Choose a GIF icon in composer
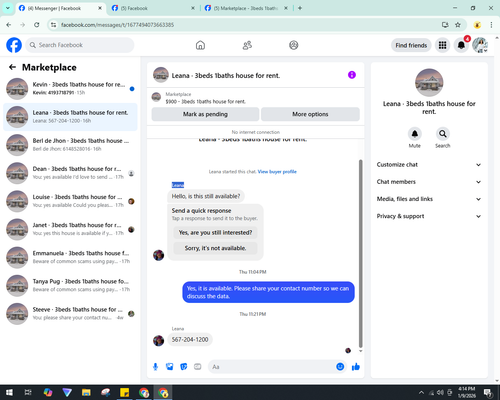500x400 pixels. (x=198, y=367)
